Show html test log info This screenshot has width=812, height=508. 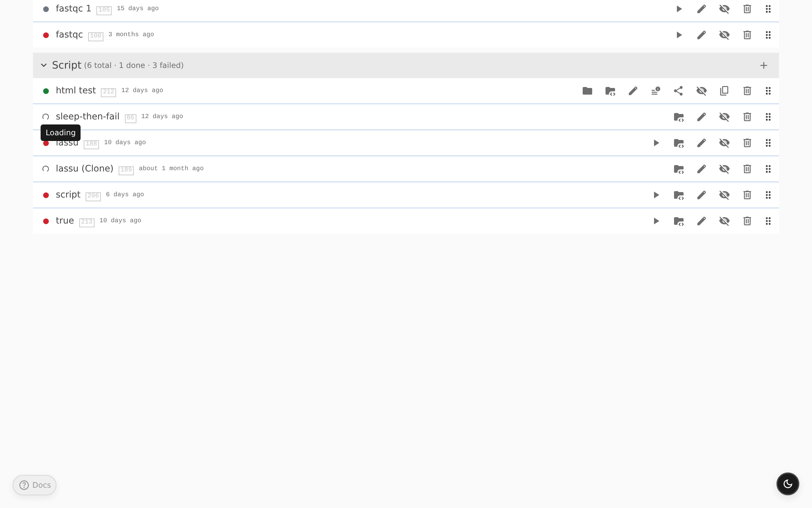click(x=656, y=91)
